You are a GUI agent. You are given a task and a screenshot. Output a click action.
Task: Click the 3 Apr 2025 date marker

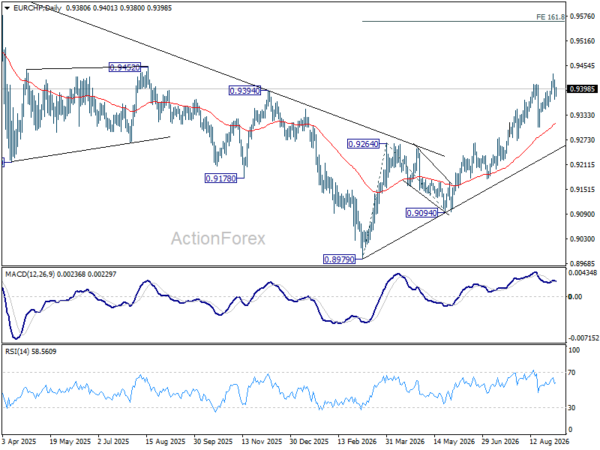click(19, 441)
